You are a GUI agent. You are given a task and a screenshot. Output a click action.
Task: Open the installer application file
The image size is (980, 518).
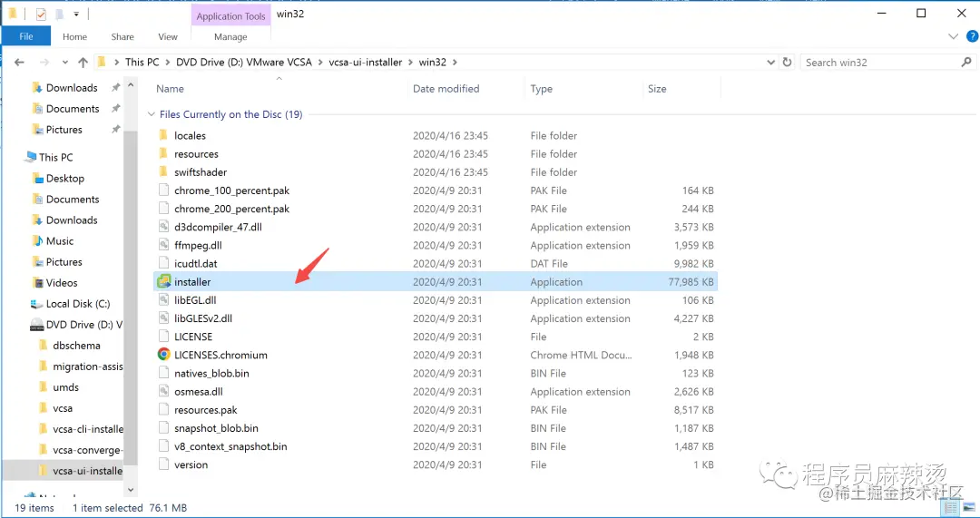pyautogui.click(x=436, y=282)
